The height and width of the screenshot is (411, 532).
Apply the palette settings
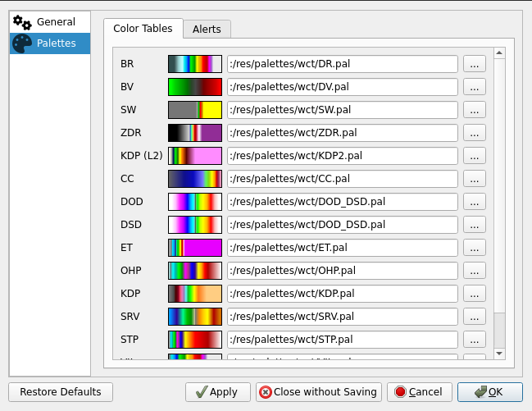[x=218, y=392]
